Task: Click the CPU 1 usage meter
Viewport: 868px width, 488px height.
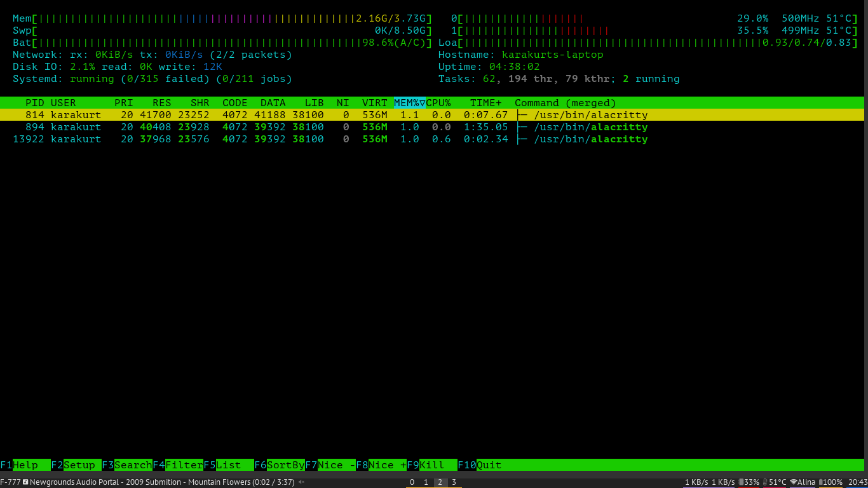Action: pos(654,30)
